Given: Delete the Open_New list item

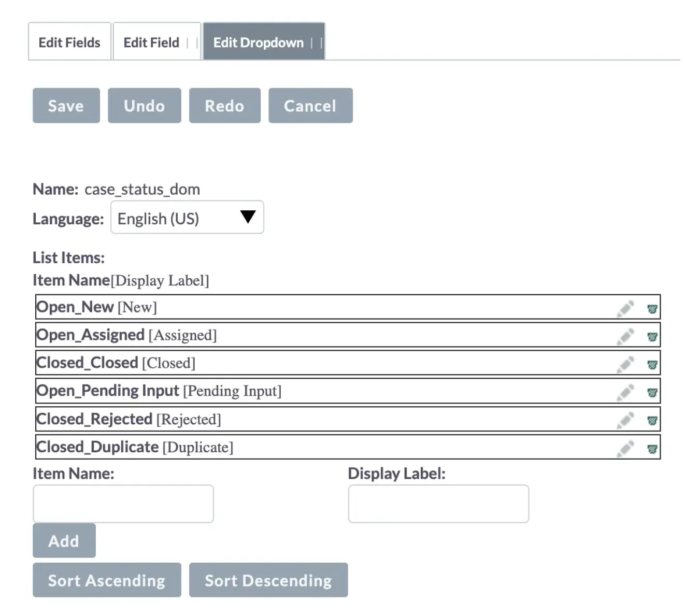Looking at the screenshot, I should pyautogui.click(x=652, y=307).
